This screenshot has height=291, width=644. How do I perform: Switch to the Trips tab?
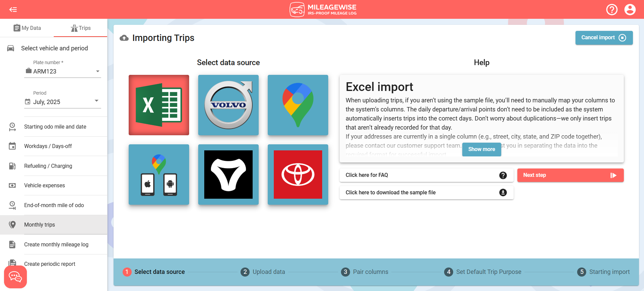coord(81,28)
